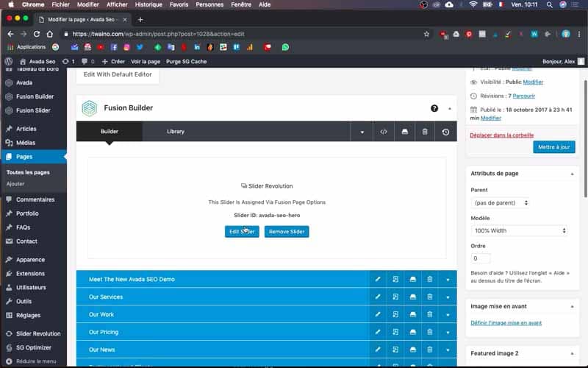Click Déplacer dans la corbeille link

501,135
